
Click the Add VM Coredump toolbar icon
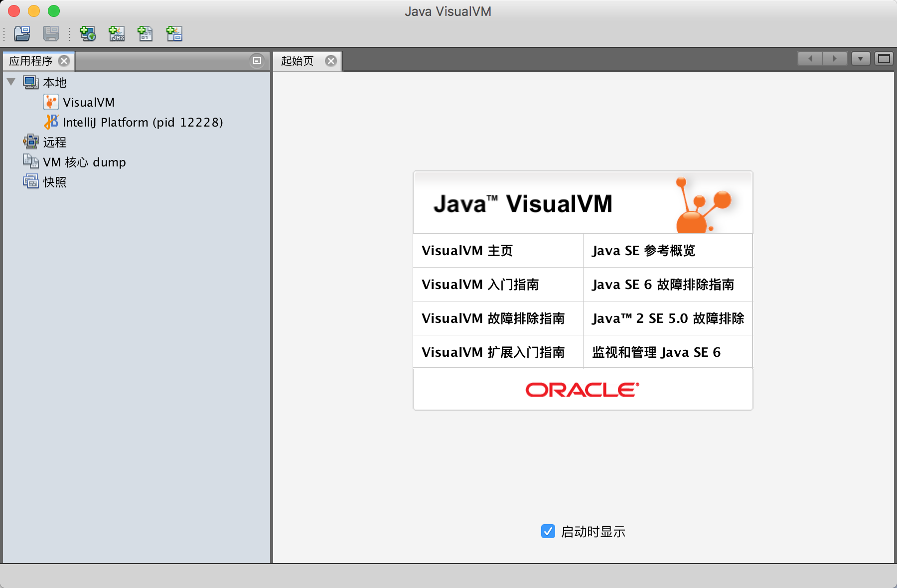[x=145, y=34]
